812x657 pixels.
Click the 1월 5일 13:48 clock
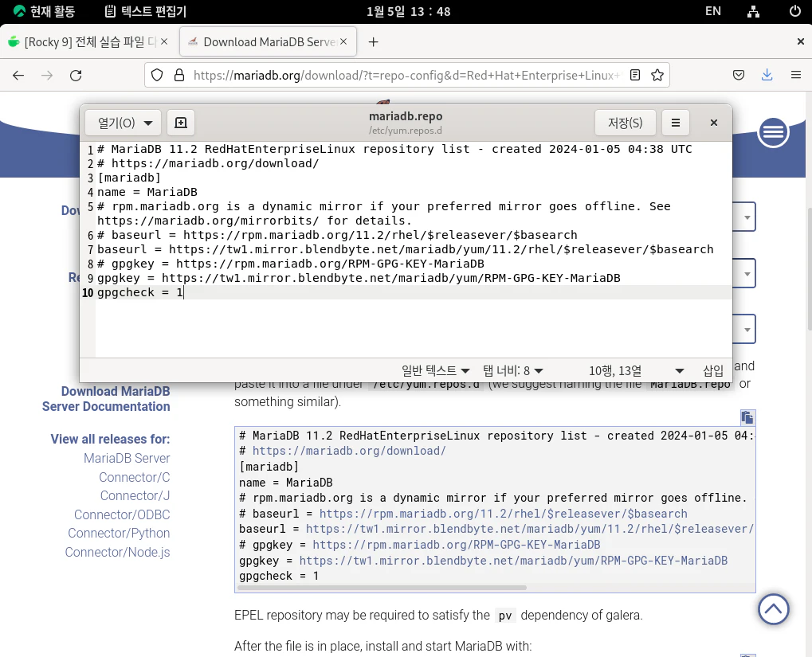tap(409, 11)
